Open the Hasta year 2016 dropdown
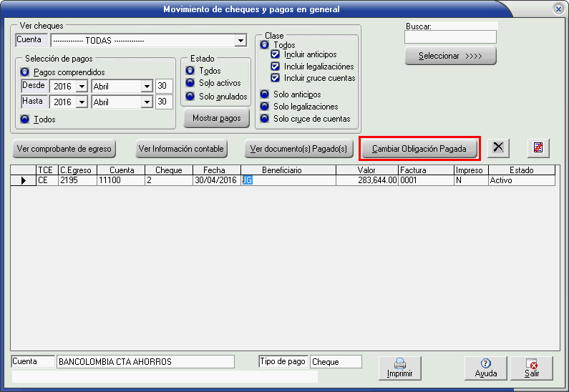Screen dimensions: 569x392 tap(81, 102)
